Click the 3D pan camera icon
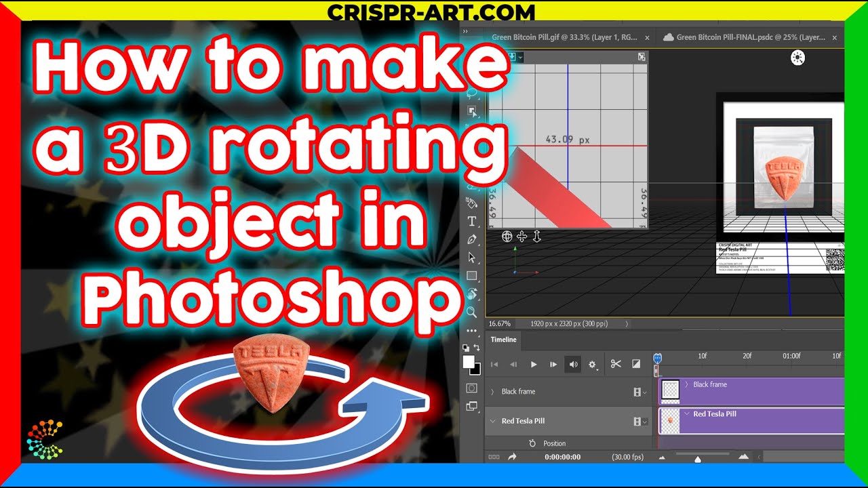The image size is (868, 488). (521, 237)
